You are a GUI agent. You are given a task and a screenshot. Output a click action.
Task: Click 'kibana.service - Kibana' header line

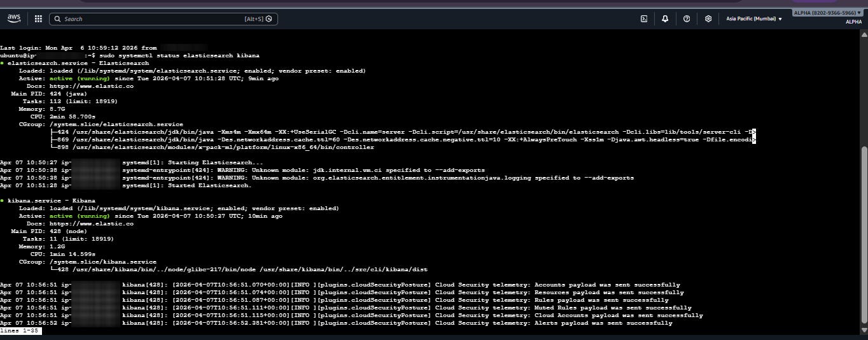click(48, 201)
